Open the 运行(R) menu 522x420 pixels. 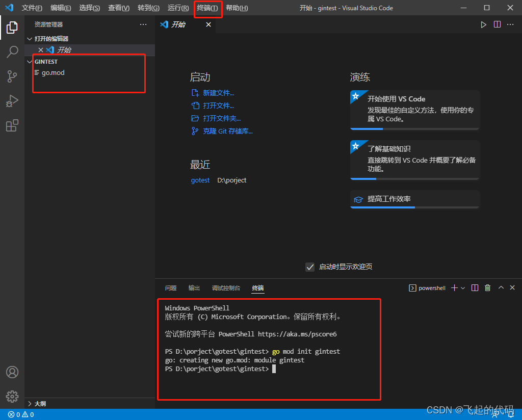click(178, 8)
